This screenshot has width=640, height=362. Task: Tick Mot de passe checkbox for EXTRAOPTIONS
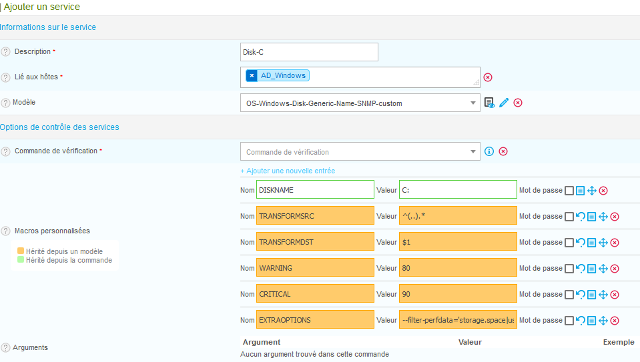coord(569,321)
